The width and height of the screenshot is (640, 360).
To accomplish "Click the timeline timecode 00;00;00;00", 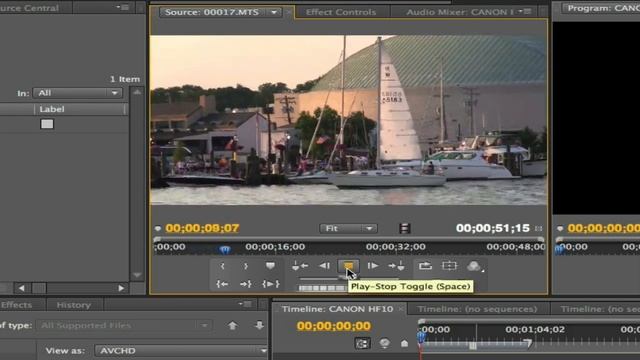I will (x=334, y=326).
